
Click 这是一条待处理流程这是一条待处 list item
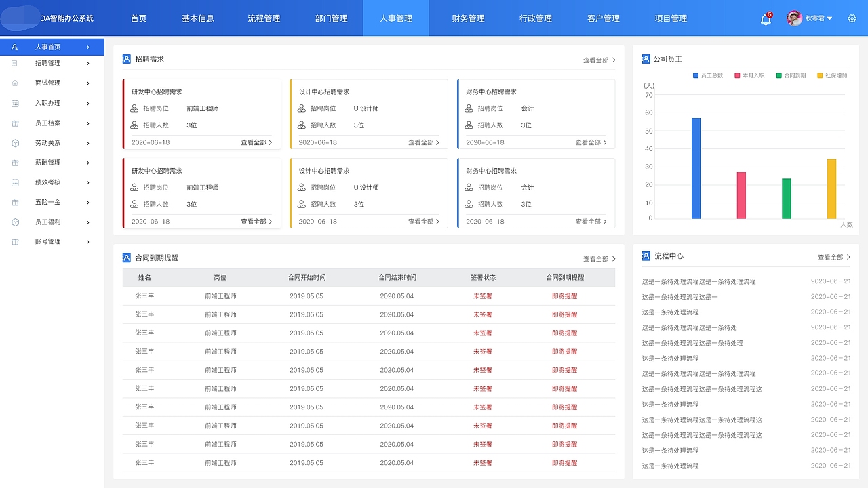click(x=689, y=328)
